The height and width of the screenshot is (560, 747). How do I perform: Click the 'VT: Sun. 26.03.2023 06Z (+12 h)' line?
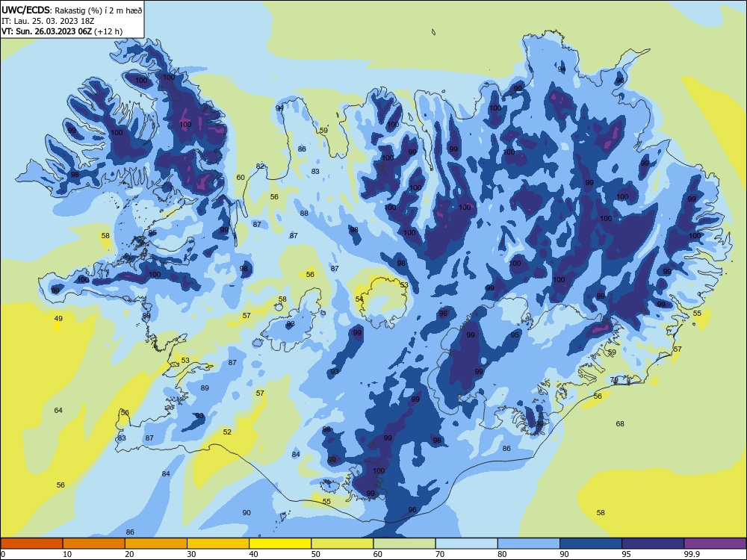point(62,31)
